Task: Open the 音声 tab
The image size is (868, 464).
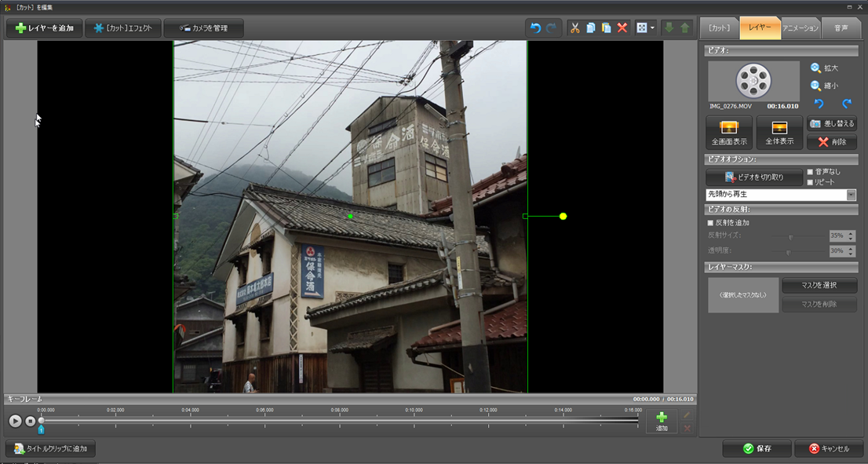Action: point(841,28)
